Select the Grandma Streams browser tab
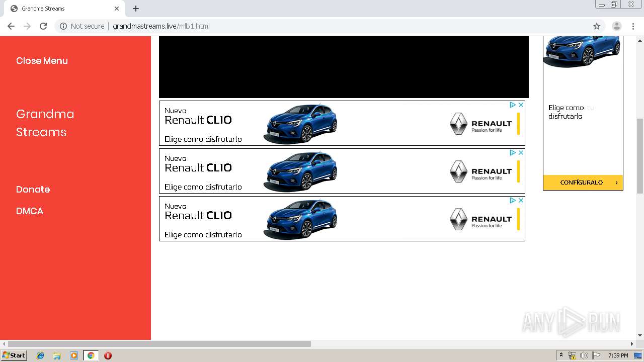Screen dimensions: 644x362 (64, 9)
